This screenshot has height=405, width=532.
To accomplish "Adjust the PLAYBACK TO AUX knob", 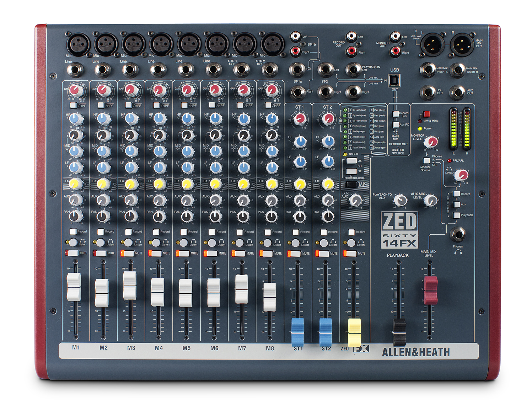I will click(400, 201).
